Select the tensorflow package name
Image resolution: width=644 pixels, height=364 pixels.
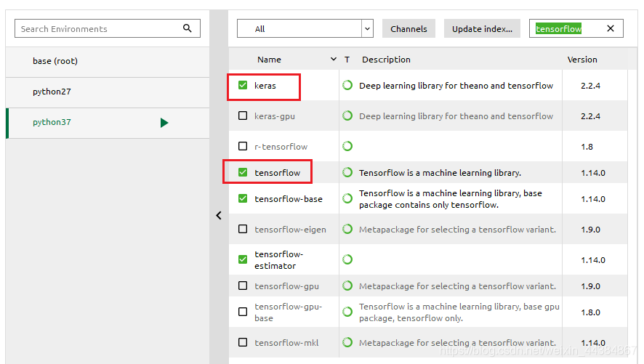(277, 173)
